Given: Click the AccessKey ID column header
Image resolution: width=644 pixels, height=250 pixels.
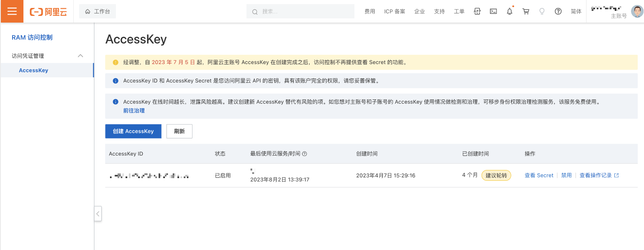Looking at the screenshot, I should [x=126, y=154].
